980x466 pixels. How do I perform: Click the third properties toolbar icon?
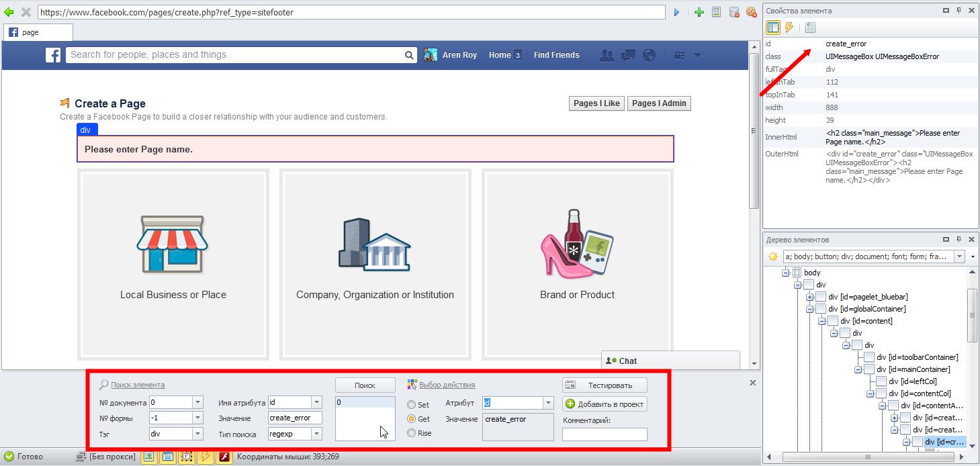[x=810, y=28]
